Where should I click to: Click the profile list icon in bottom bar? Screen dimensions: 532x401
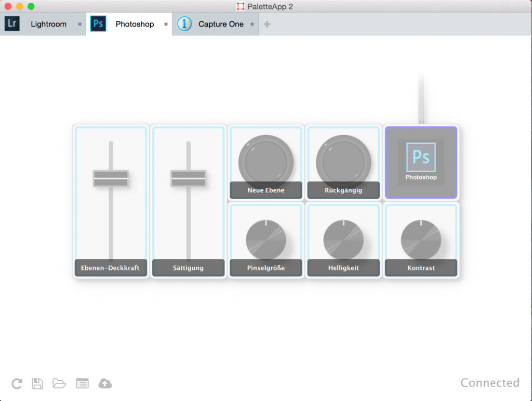coord(82,384)
